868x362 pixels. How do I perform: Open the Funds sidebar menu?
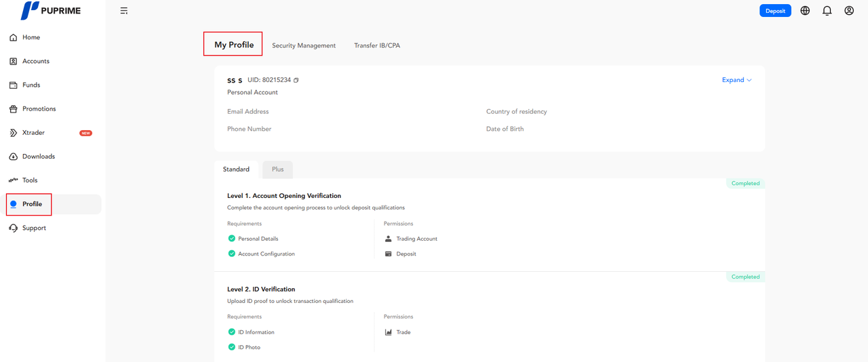pos(31,85)
